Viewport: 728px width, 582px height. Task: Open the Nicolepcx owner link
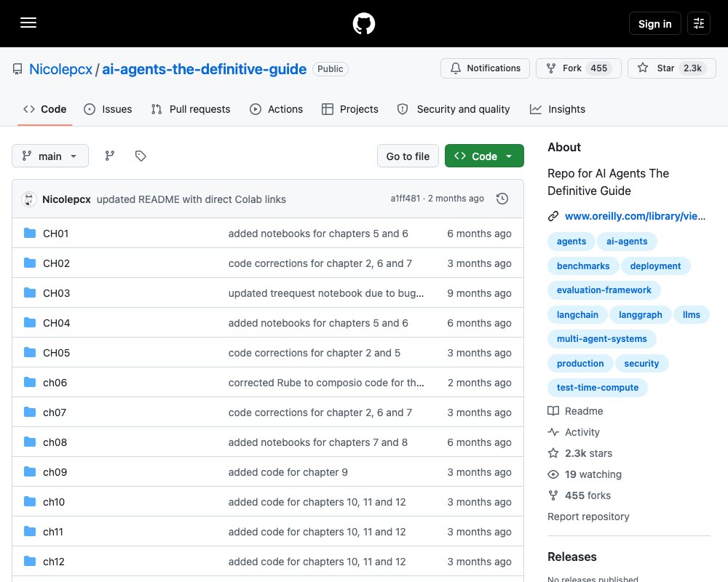(x=61, y=69)
